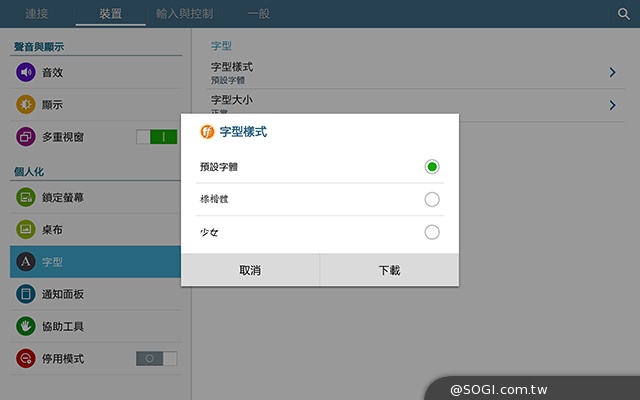Open the 協助工具 settings entry
Image resolution: width=640 pixels, height=400 pixels.
click(96, 326)
